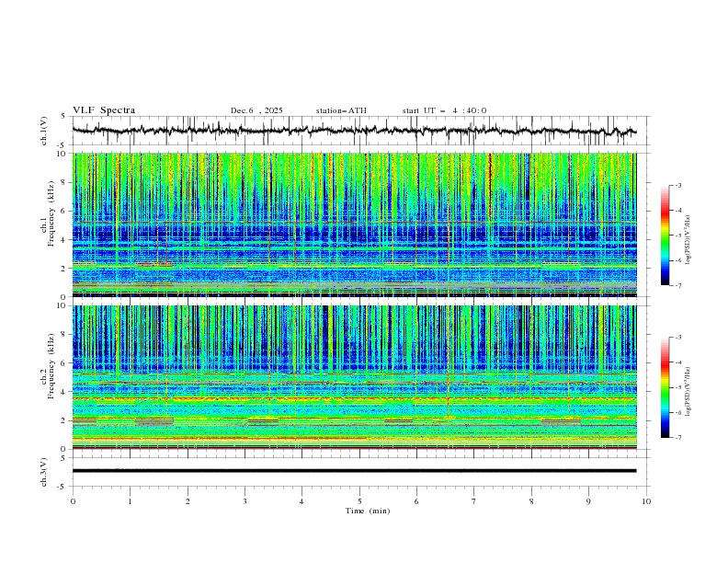This screenshot has width=728, height=563.
Task: Click the 5 minute tick label
Action: pyautogui.click(x=359, y=500)
